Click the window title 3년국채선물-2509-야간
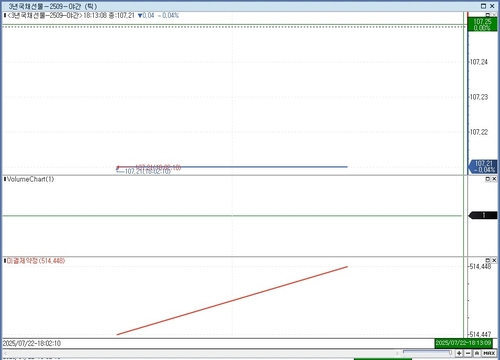The height and width of the screenshot is (360, 500). pyautogui.click(x=53, y=6)
